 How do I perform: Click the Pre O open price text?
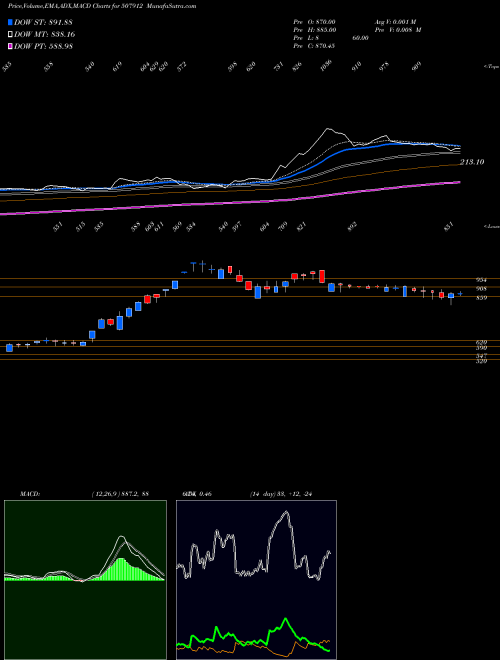tap(314, 21)
